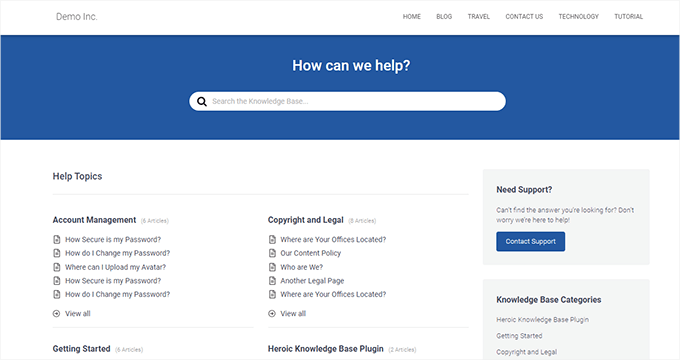
Task: Open the 'Where can I Upload my Avatar?' article
Action: 115,267
